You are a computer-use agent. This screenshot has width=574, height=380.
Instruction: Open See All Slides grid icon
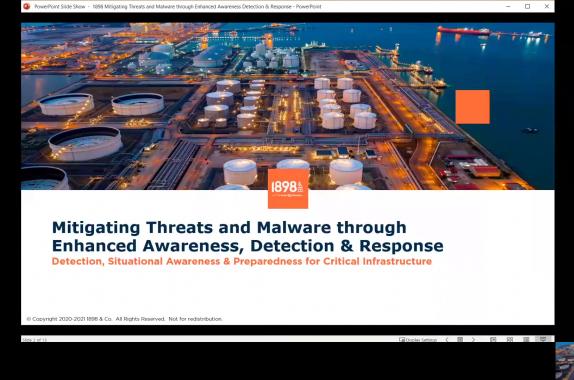click(x=460, y=340)
